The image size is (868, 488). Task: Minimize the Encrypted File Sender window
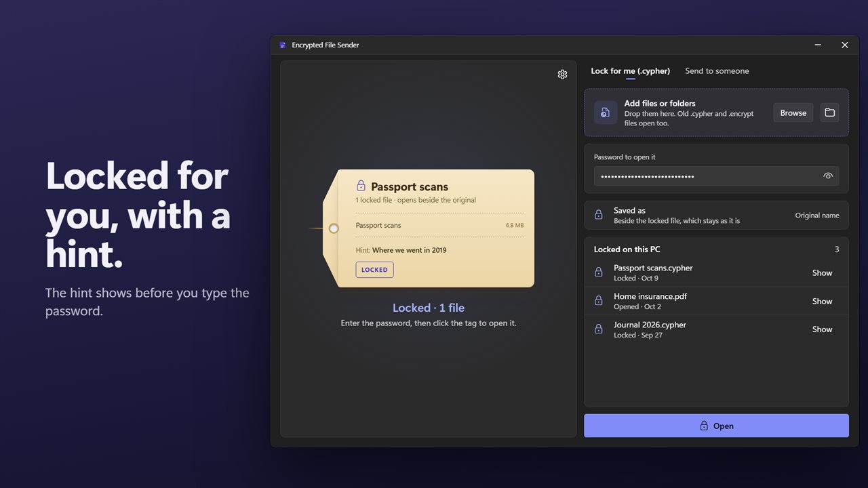tap(818, 45)
